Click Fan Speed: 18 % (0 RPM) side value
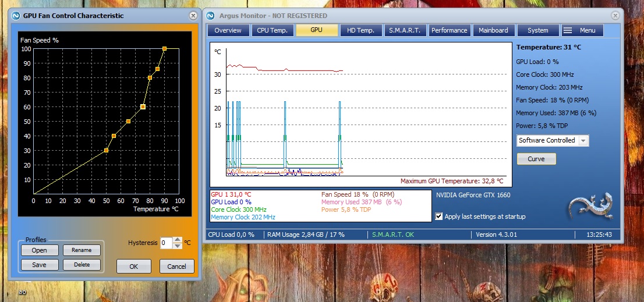644x302 pixels. pyautogui.click(x=553, y=100)
